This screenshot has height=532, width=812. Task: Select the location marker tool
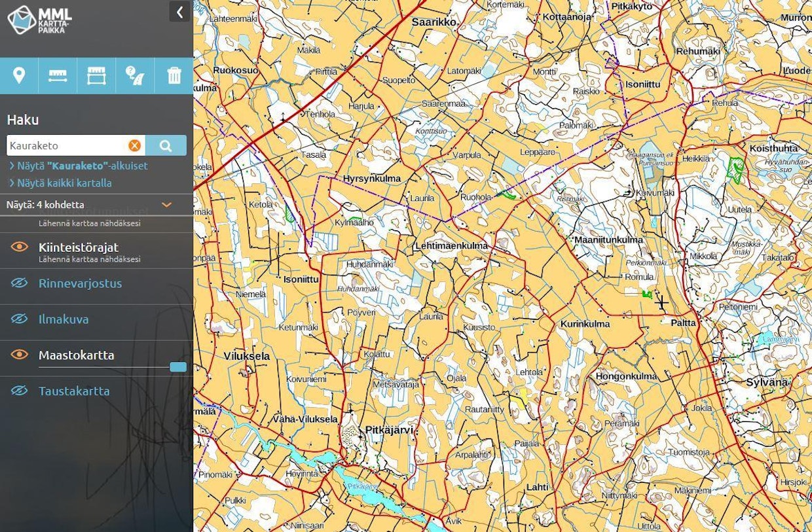19,76
